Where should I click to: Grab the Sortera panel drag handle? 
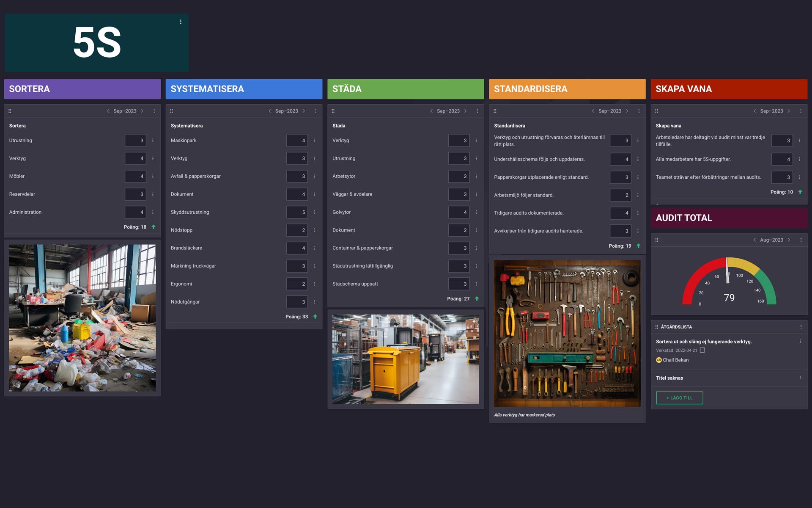[x=10, y=111]
